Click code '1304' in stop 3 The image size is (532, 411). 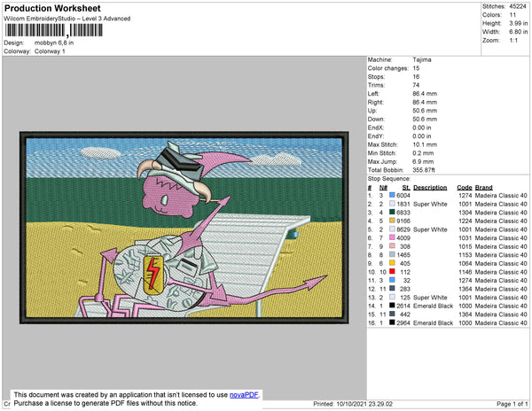(465, 213)
